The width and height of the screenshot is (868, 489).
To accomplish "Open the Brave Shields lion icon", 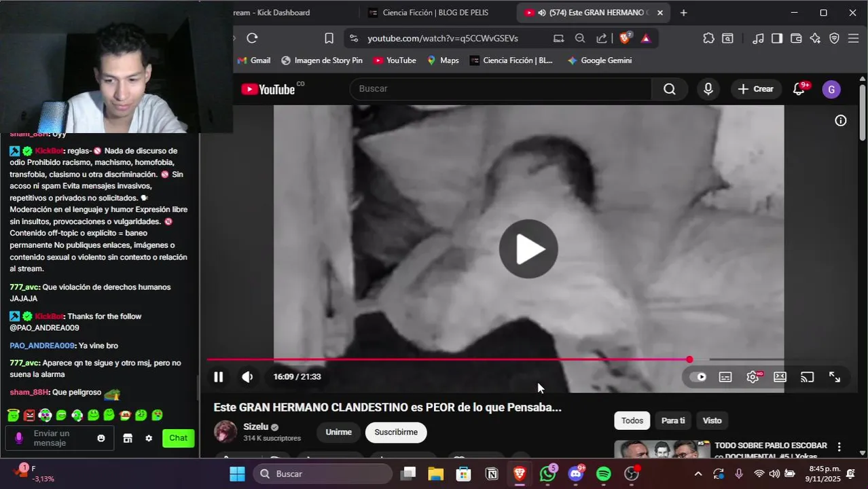I will coord(625,38).
